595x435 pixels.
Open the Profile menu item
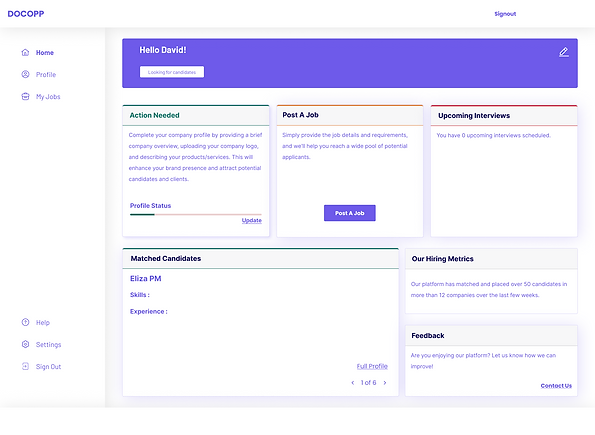coord(46,75)
